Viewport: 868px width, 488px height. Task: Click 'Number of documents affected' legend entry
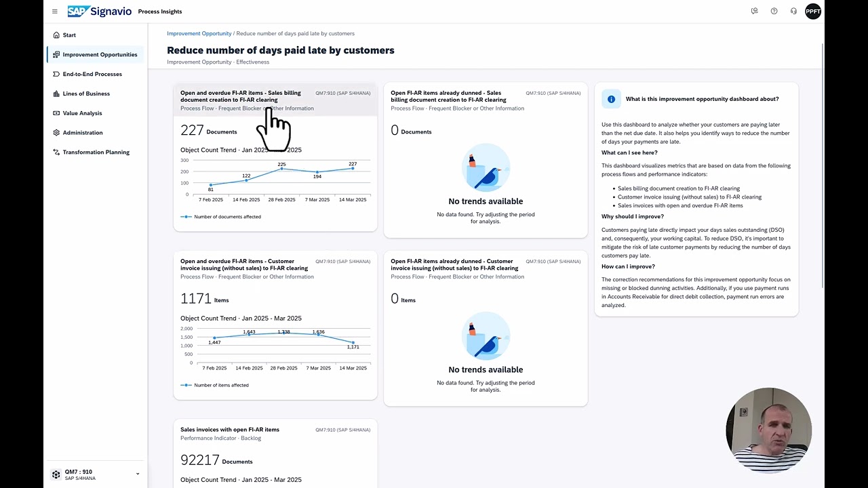tap(221, 217)
